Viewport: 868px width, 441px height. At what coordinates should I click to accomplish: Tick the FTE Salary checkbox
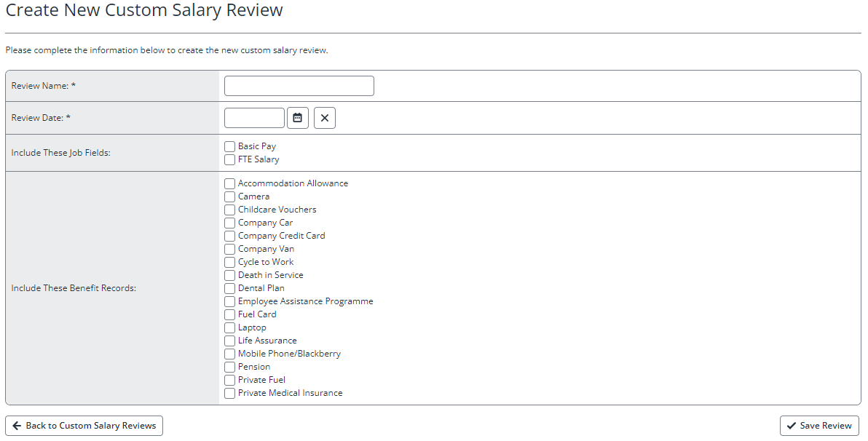(229, 160)
